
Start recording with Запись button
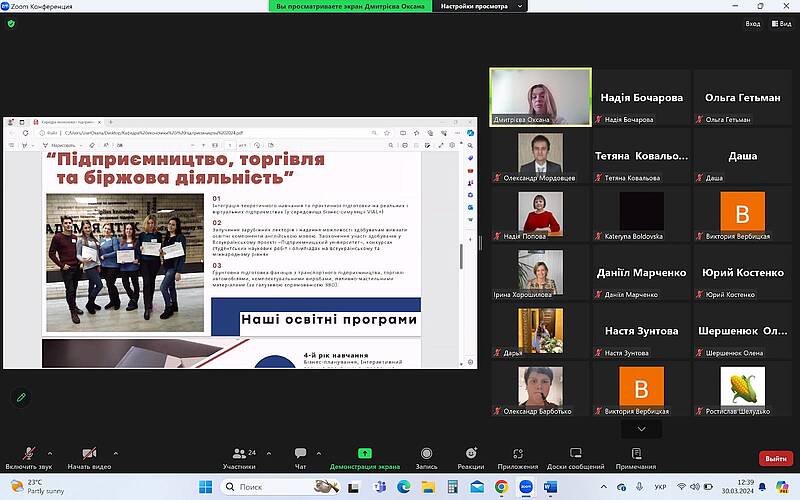click(x=427, y=457)
